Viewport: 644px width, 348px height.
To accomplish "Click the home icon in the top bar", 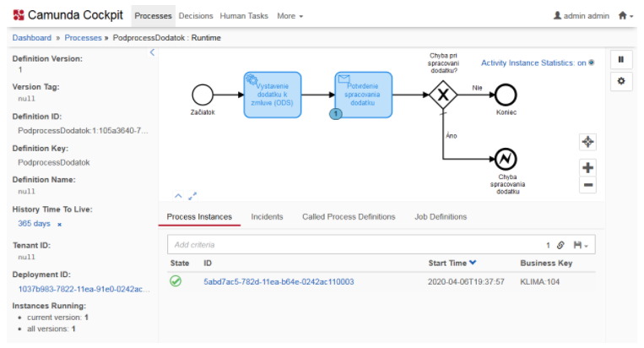I will (623, 15).
